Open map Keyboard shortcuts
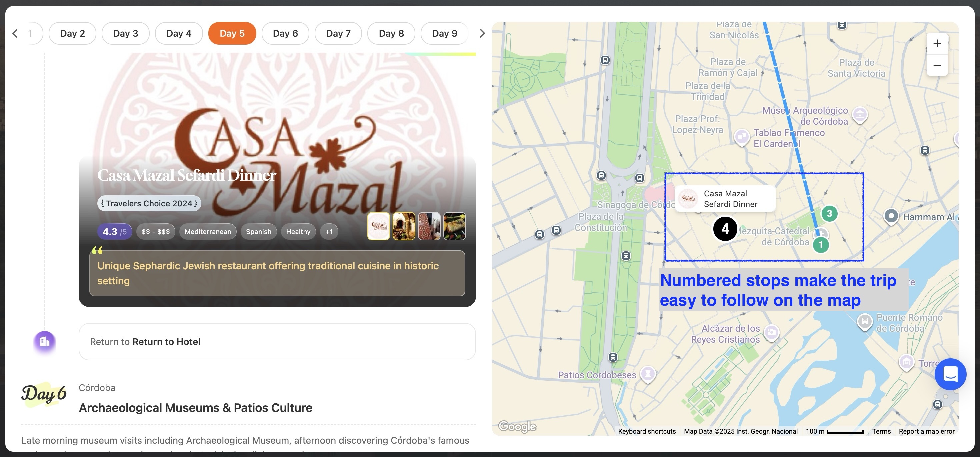The height and width of the screenshot is (457, 980). pos(647,432)
